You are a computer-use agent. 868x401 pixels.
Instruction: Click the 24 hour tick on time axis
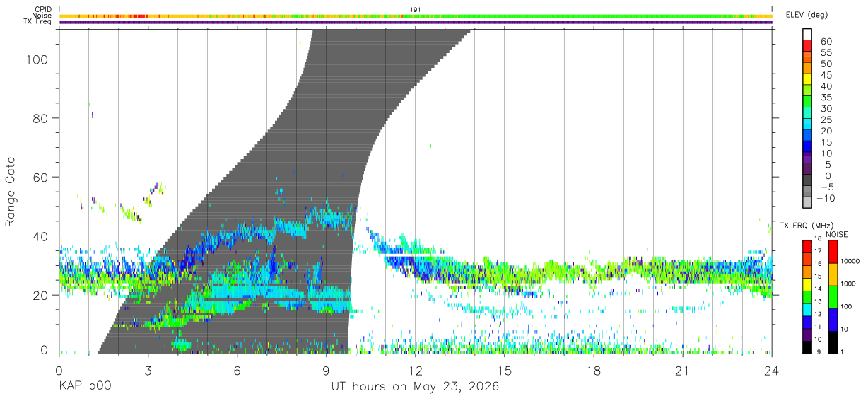coord(772,371)
